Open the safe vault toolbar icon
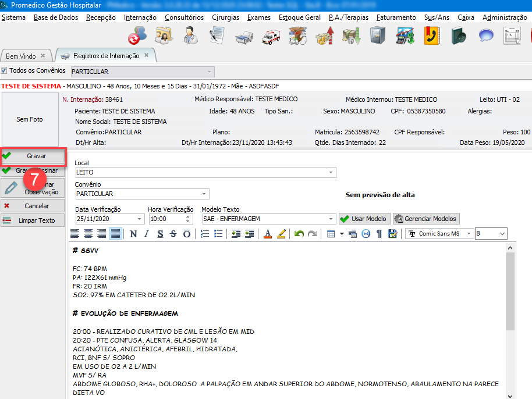 [x=378, y=36]
